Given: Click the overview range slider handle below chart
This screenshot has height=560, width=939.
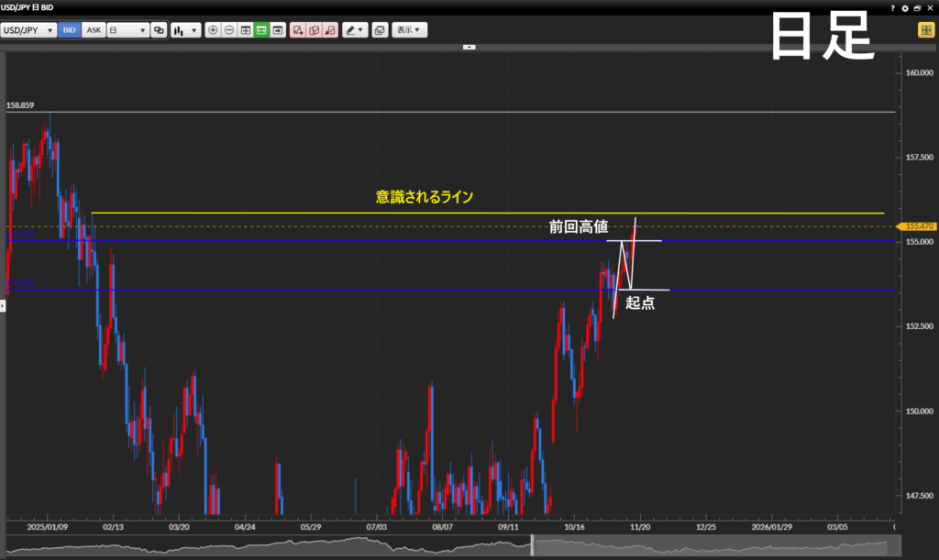Looking at the screenshot, I should pyautogui.click(x=532, y=544).
